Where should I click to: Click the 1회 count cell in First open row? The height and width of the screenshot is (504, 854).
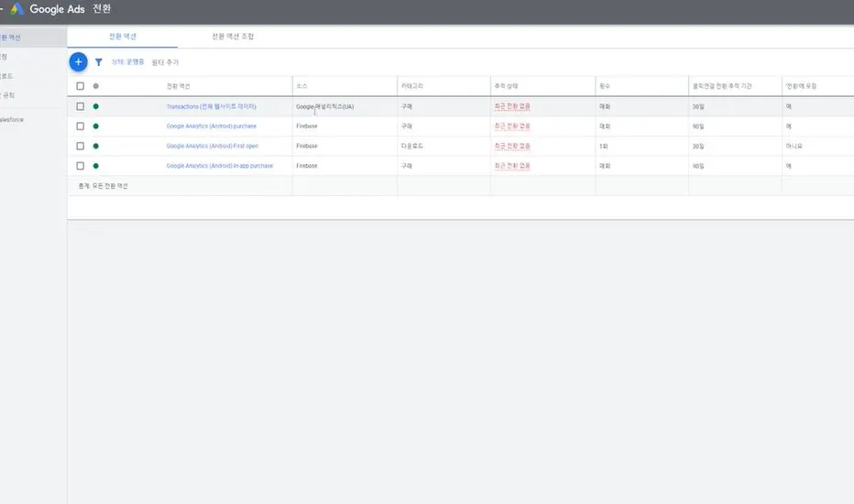coord(604,146)
